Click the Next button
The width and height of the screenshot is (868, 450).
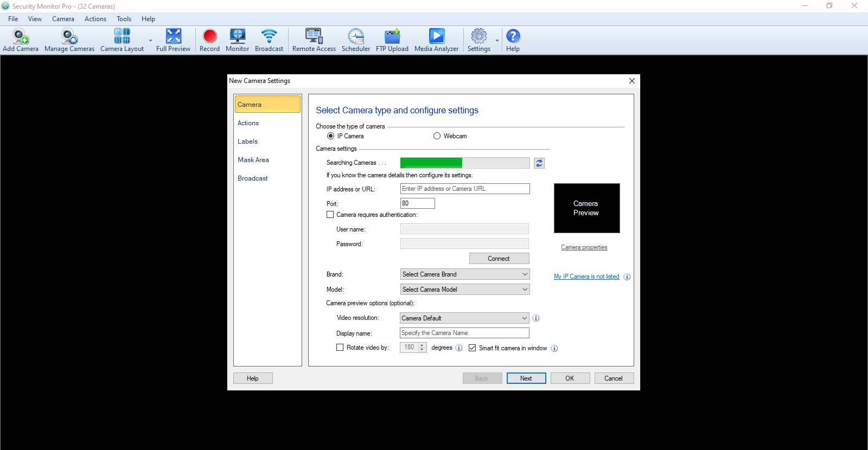tap(526, 378)
